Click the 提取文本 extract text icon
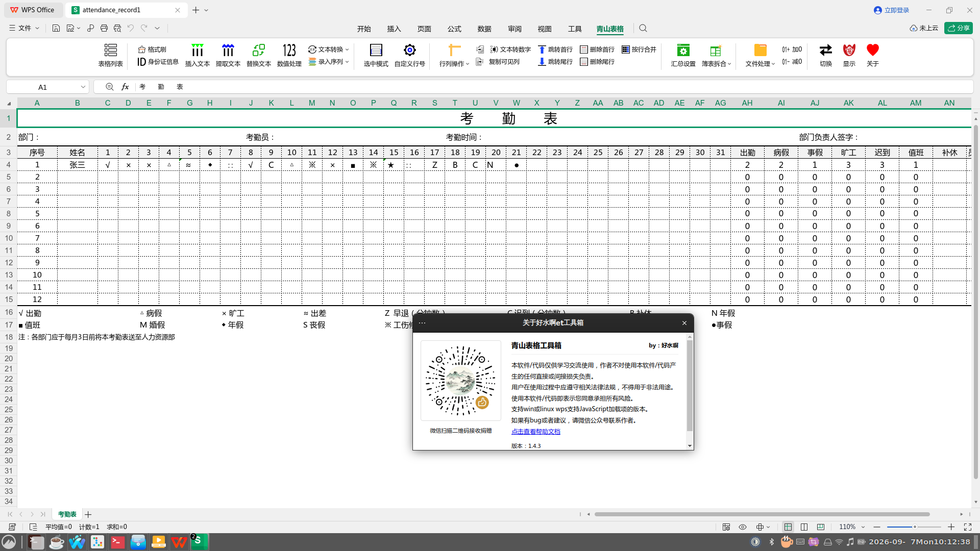This screenshot has height=551, width=980. (228, 50)
